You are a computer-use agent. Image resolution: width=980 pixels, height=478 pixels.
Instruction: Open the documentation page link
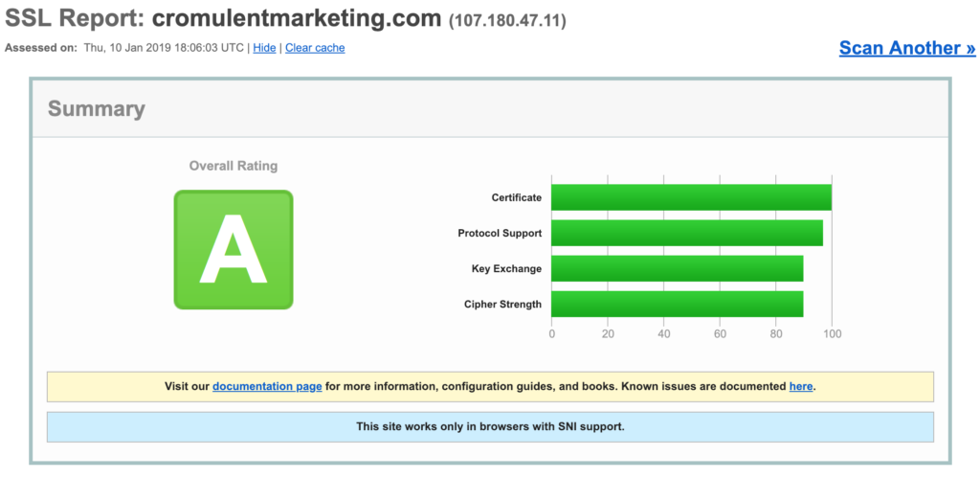coord(267,387)
